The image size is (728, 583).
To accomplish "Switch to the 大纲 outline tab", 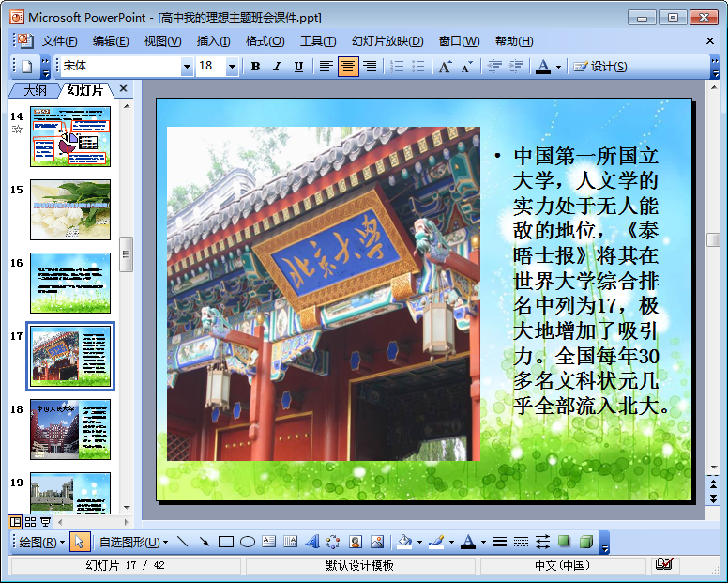I will [x=35, y=90].
